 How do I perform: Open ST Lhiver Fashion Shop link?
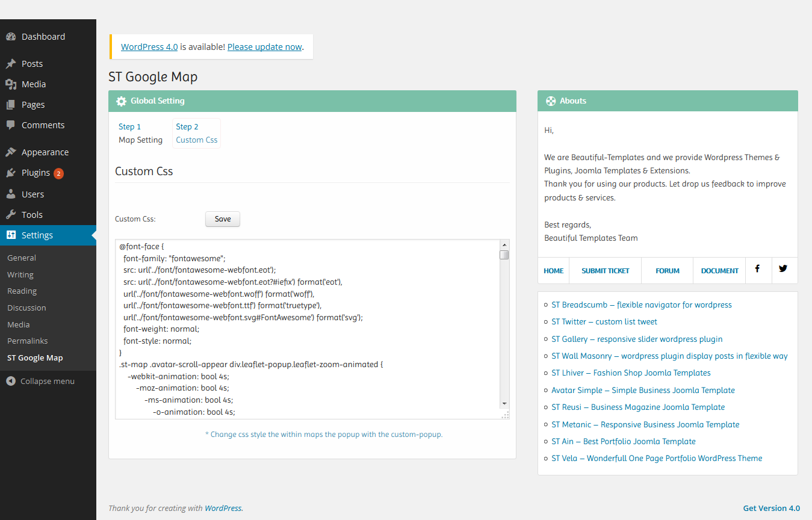[631, 373]
